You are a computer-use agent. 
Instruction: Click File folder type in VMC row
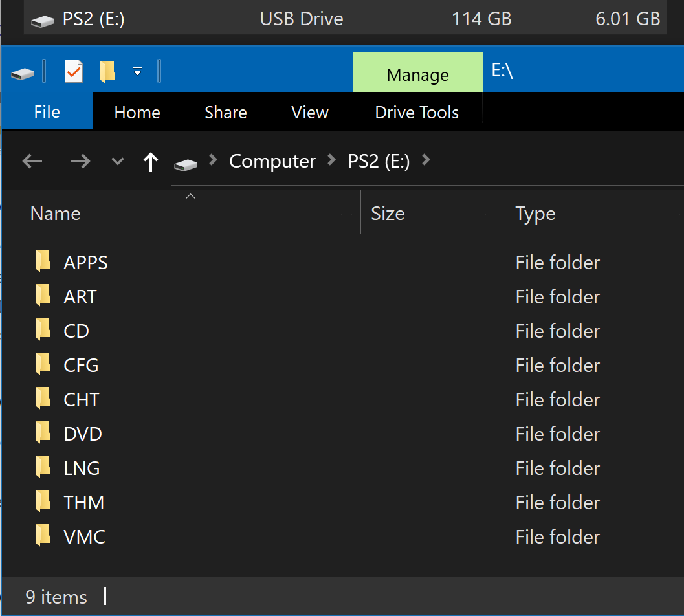pyautogui.click(x=558, y=537)
